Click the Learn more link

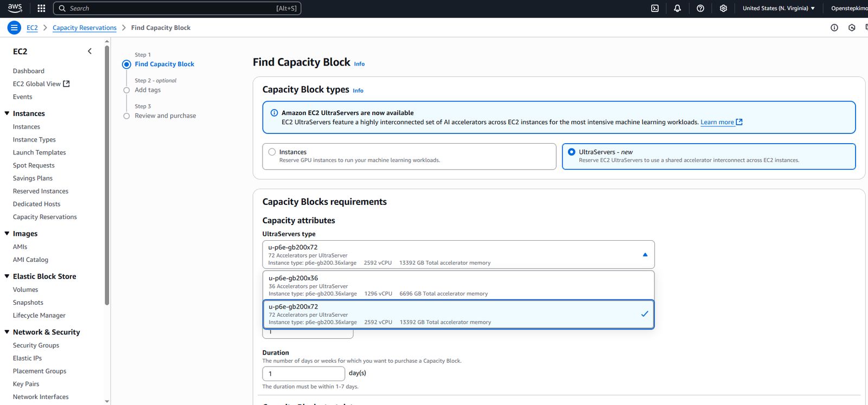click(x=717, y=122)
